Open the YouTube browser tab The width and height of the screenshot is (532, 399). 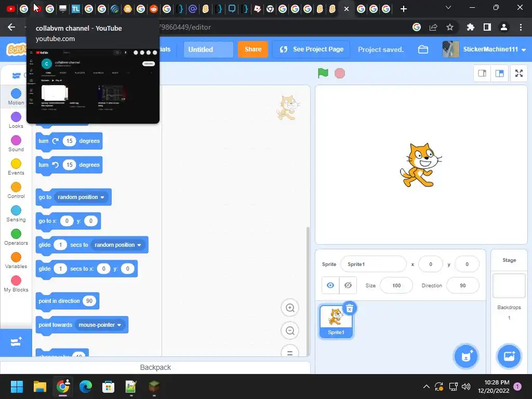tap(10, 9)
